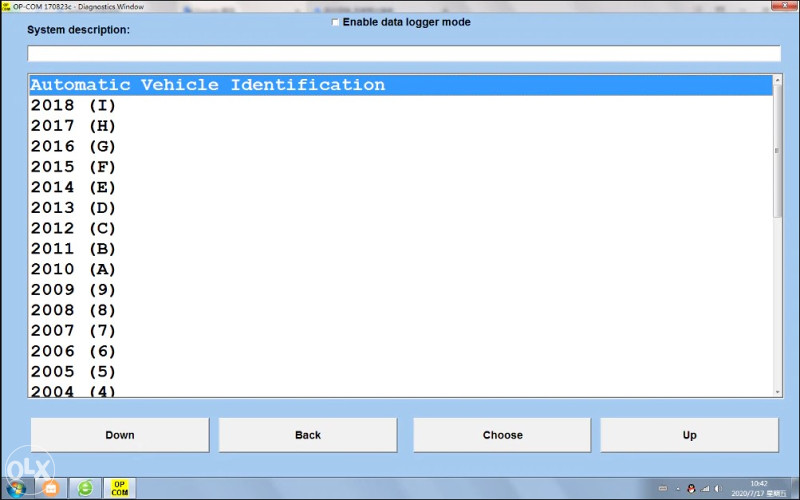
Task: Select model year 2016 (G)
Action: point(401,146)
